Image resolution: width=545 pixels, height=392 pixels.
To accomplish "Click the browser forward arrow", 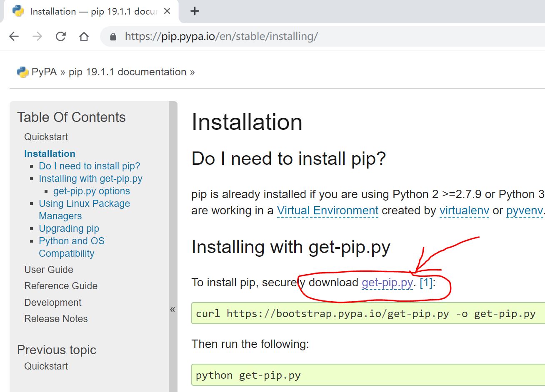I will pos(37,37).
